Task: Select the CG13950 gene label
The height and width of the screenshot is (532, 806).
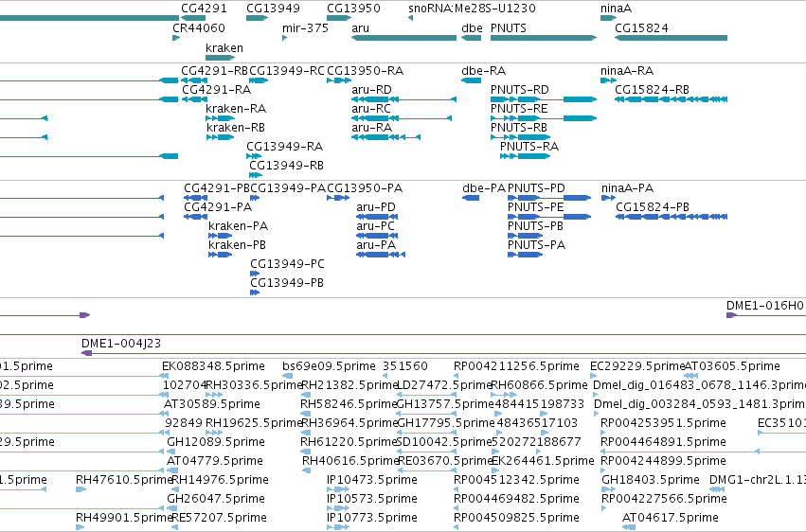Action: click(353, 9)
